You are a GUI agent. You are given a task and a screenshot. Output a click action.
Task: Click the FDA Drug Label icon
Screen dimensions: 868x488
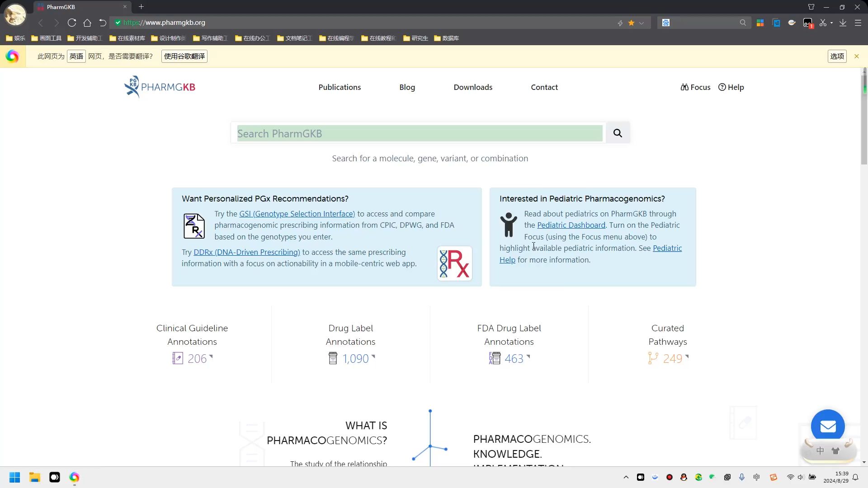tap(495, 358)
